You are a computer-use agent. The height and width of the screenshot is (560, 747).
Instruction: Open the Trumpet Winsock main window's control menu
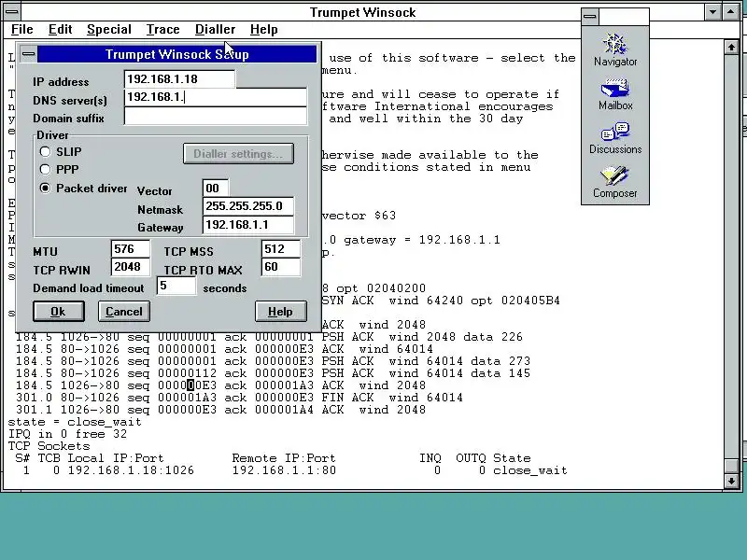pyautogui.click(x=11, y=11)
